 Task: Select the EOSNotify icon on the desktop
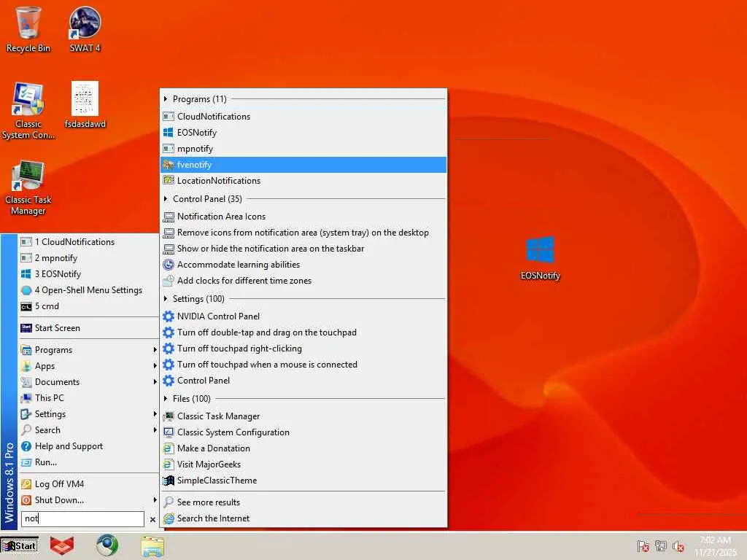pos(541,258)
